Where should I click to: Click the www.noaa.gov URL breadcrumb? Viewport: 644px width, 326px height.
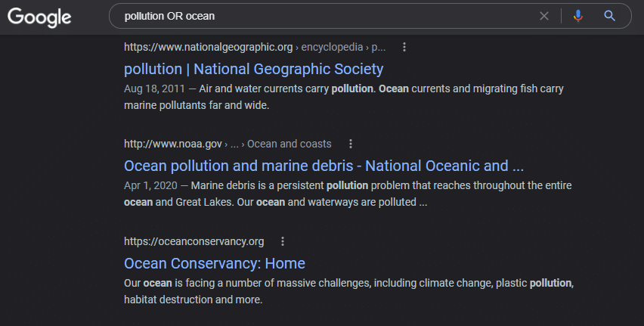click(x=173, y=144)
